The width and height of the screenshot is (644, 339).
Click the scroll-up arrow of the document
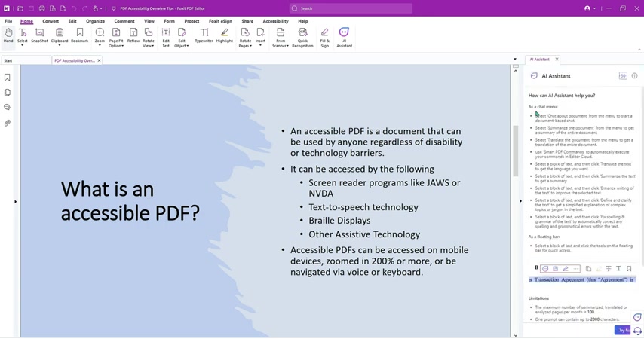[x=516, y=71]
